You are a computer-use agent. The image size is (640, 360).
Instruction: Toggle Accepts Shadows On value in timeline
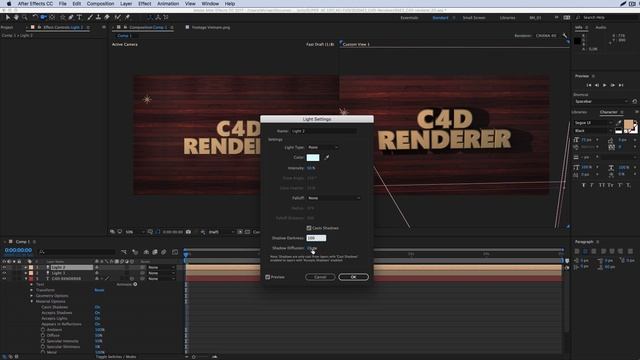pyautogui.click(x=98, y=313)
